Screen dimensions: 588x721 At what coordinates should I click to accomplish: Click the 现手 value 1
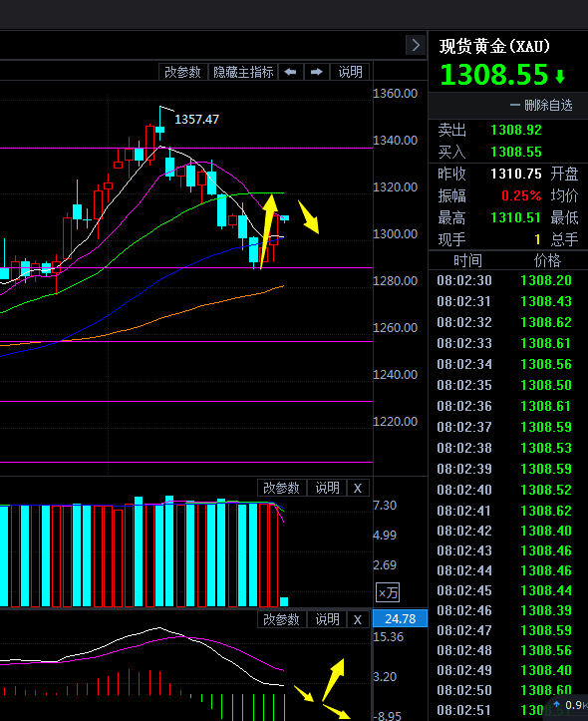(x=537, y=239)
